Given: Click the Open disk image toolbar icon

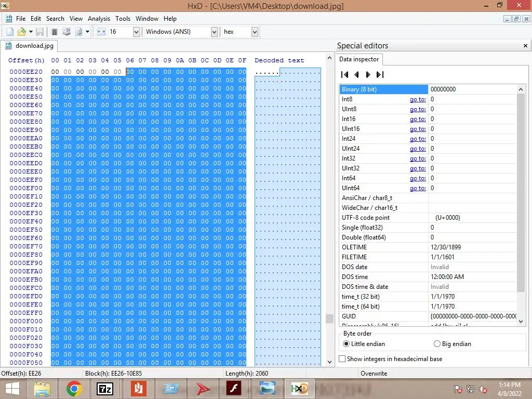Looking at the screenshot, I should (x=79, y=32).
